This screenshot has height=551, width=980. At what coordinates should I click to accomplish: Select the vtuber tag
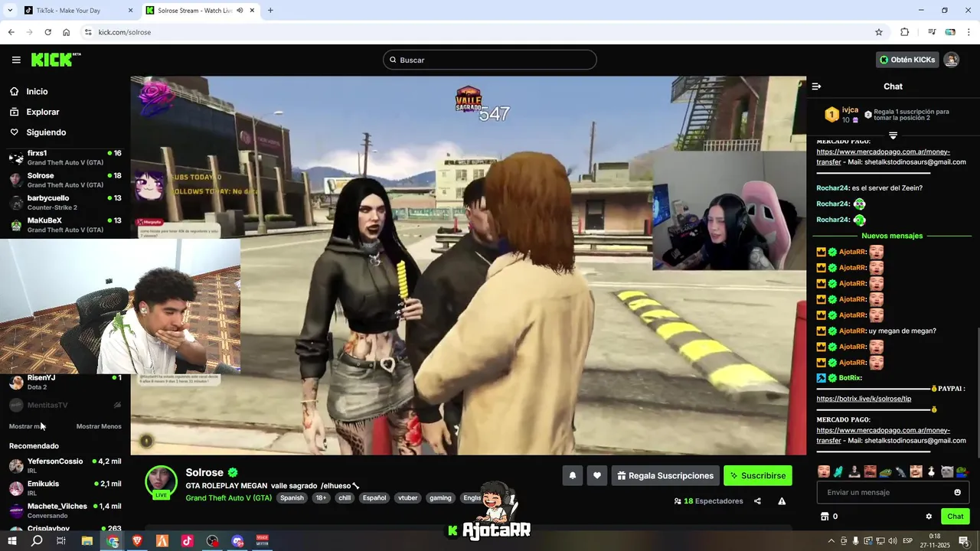(408, 497)
